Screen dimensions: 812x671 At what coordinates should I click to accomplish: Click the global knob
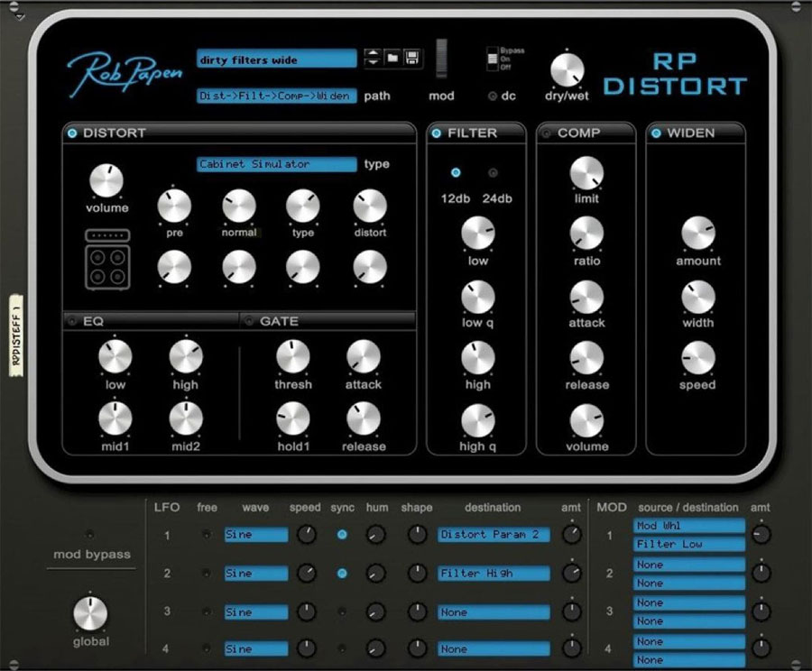click(x=90, y=613)
